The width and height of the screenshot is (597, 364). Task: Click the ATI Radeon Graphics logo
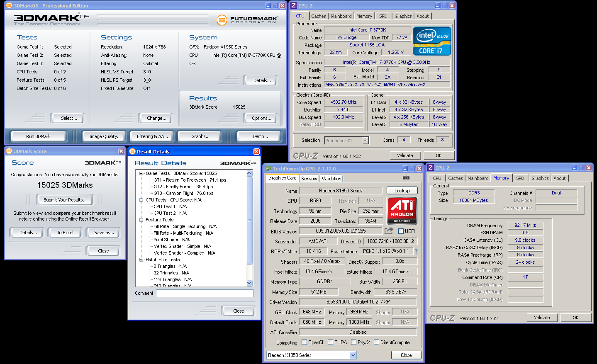coord(402,211)
